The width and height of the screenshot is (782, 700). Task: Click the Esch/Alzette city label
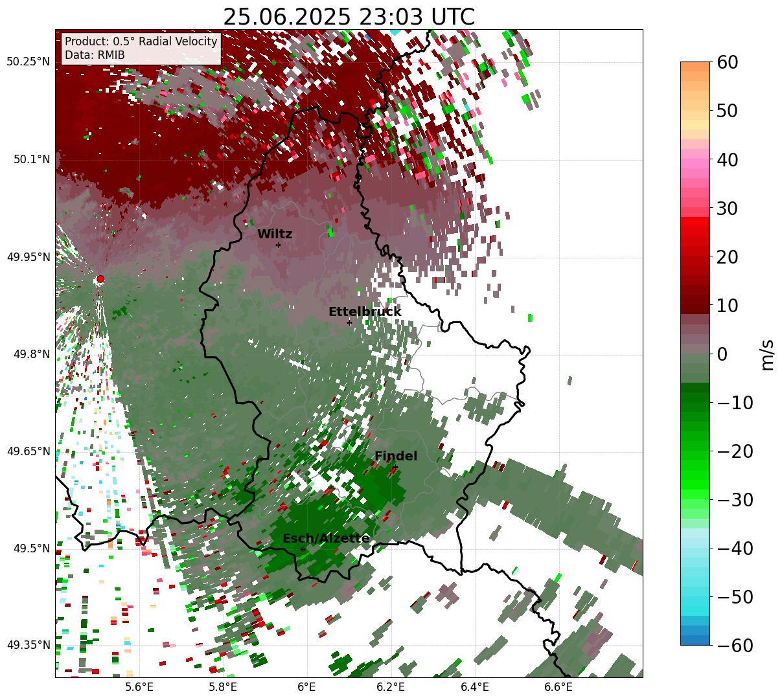(326, 539)
